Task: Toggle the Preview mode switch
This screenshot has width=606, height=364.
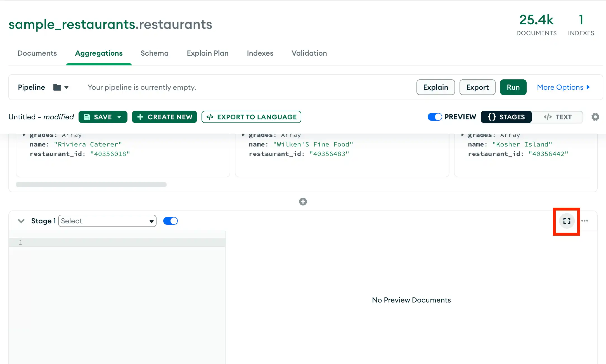Action: (435, 117)
